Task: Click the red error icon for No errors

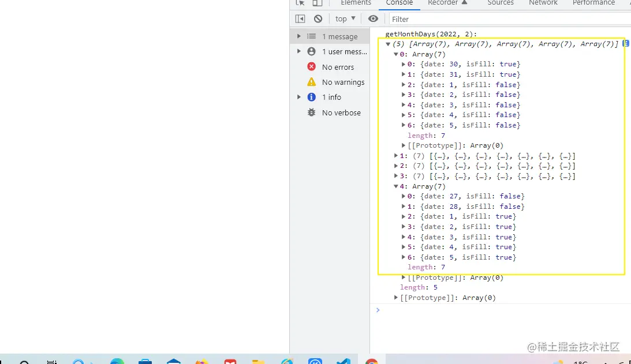Action: [x=312, y=67]
